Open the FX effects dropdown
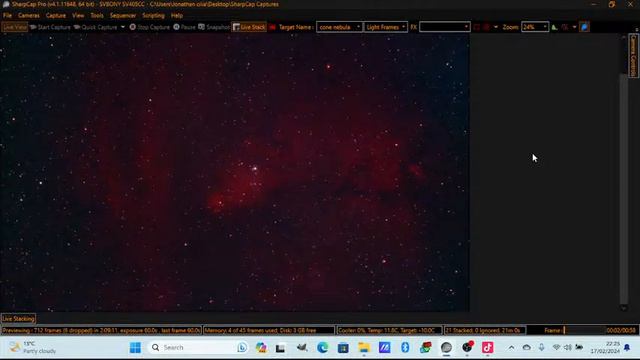Screen dimensions: 640x360 pyautogui.click(x=444, y=27)
